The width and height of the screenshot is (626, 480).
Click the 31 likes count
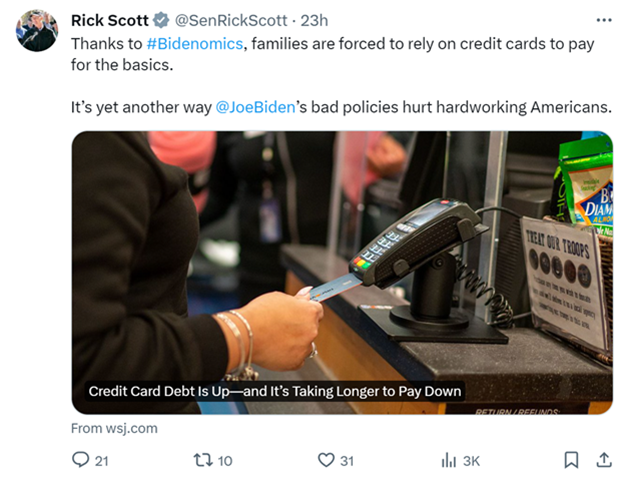347,461
